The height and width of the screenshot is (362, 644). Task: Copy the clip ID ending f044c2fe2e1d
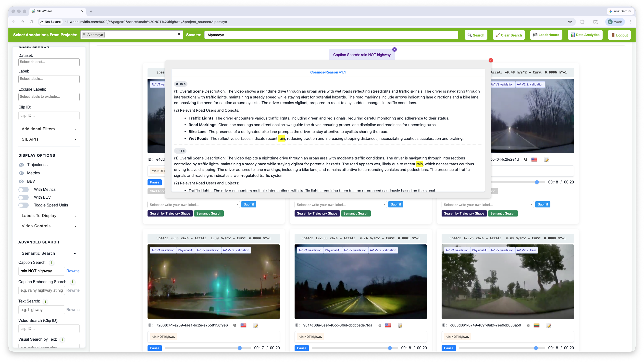pyautogui.click(x=526, y=159)
